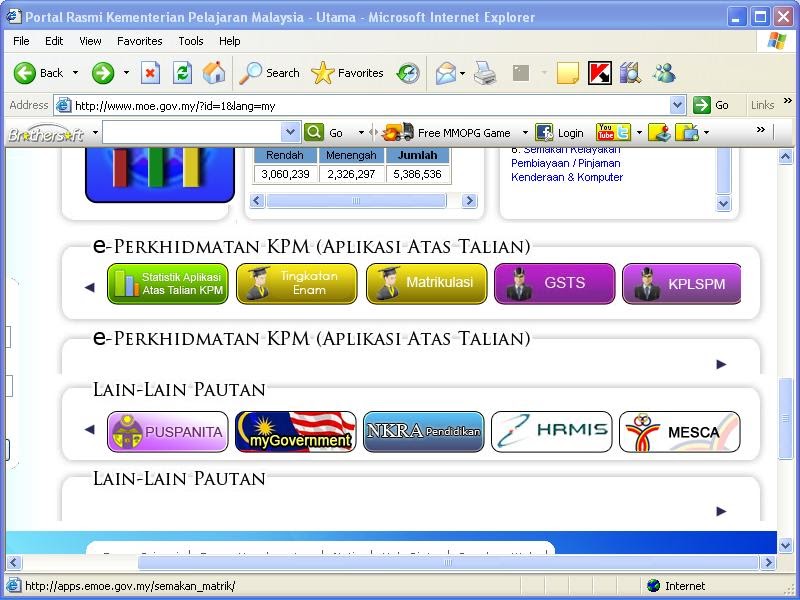Open the Search magnifier tool
The height and width of the screenshot is (600, 800).
coord(269,73)
